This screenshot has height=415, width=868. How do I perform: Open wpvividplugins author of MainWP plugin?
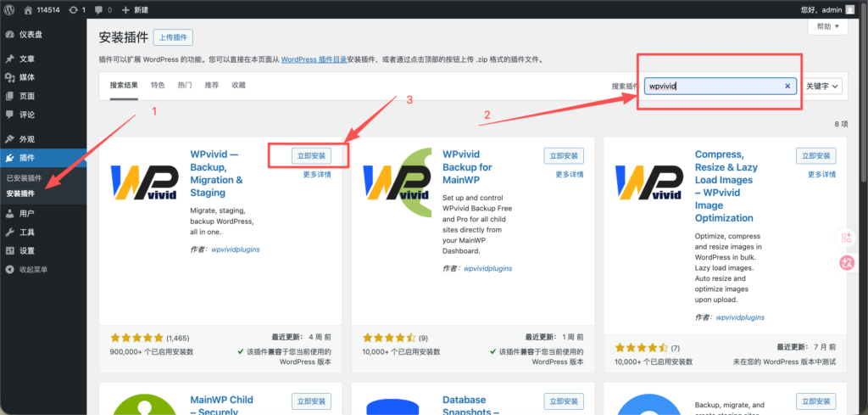click(x=487, y=268)
